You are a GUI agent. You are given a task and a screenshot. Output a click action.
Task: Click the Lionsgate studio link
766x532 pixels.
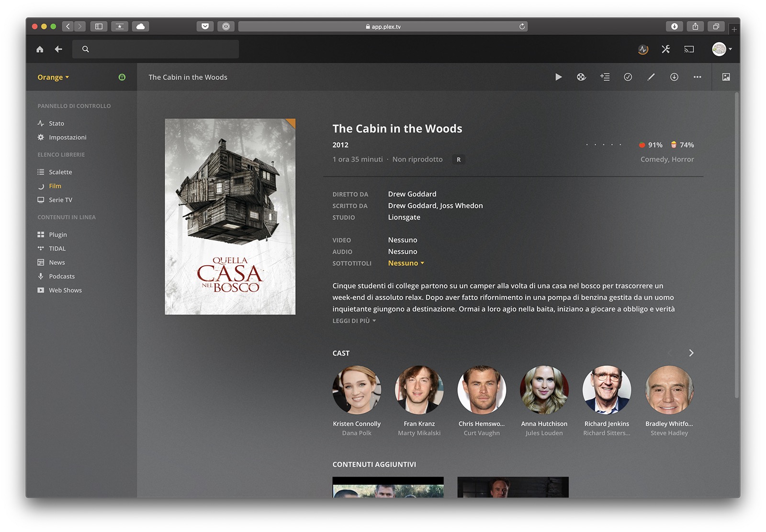click(404, 217)
